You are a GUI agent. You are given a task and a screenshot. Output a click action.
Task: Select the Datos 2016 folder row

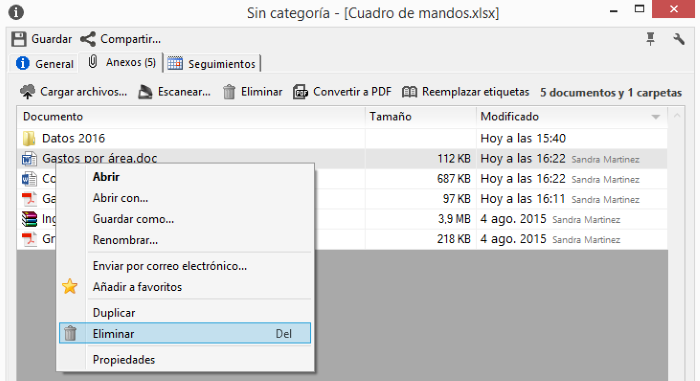point(342,138)
